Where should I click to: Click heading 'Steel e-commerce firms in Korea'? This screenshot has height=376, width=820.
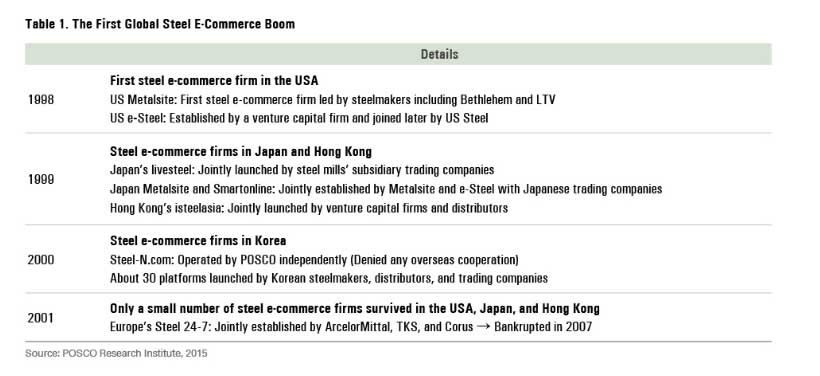198,241
